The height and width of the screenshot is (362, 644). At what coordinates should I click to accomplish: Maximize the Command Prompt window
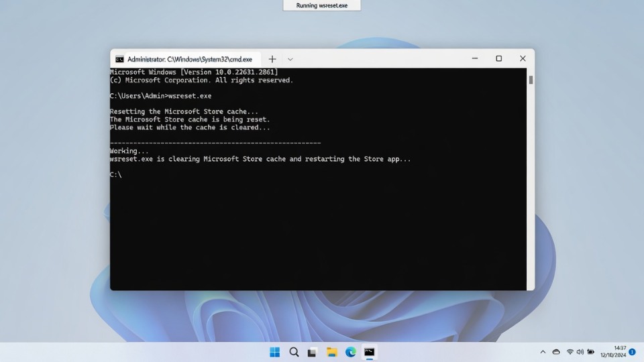point(498,59)
